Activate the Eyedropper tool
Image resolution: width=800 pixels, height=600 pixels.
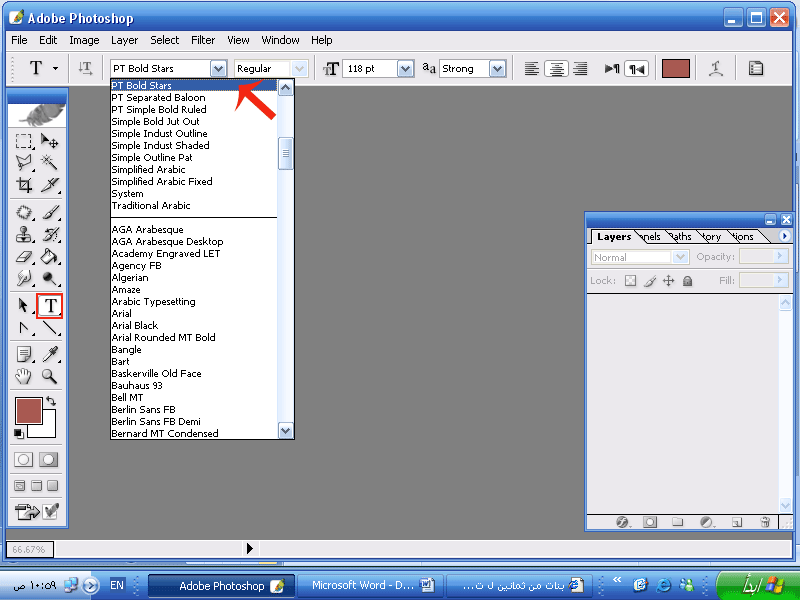(50, 354)
